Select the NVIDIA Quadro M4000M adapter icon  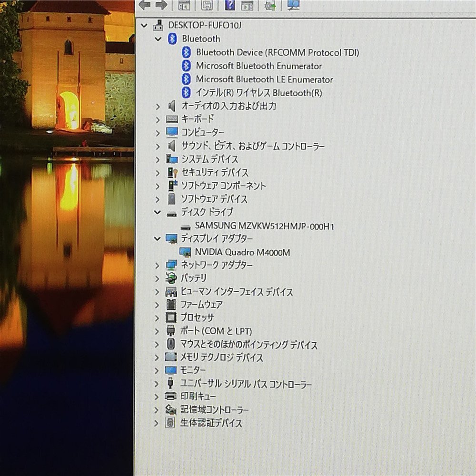click(185, 252)
